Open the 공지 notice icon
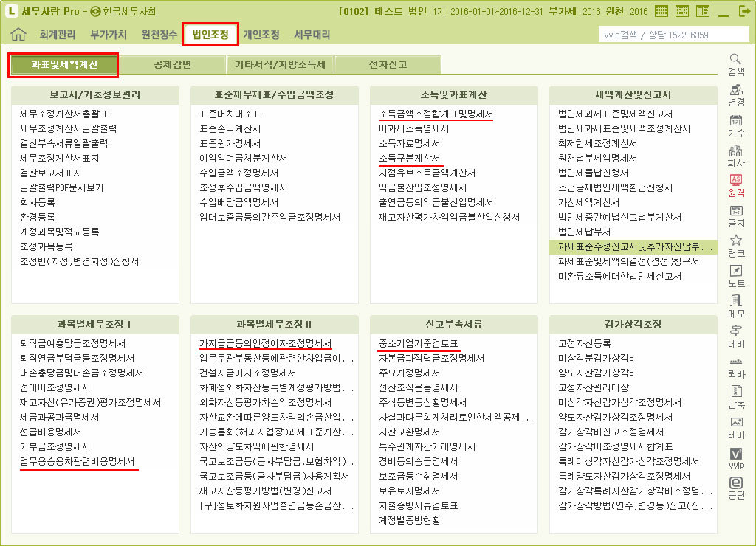 tap(736, 216)
